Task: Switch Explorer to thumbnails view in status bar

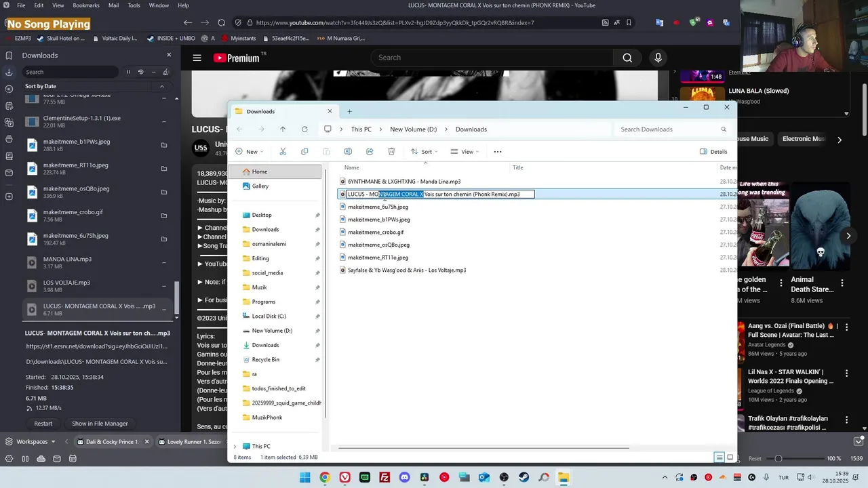Action: tap(730, 457)
